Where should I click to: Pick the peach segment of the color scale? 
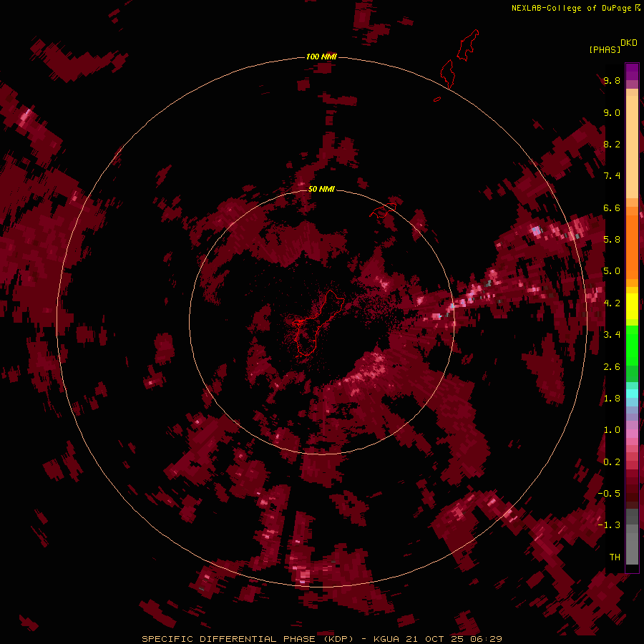pos(632,146)
